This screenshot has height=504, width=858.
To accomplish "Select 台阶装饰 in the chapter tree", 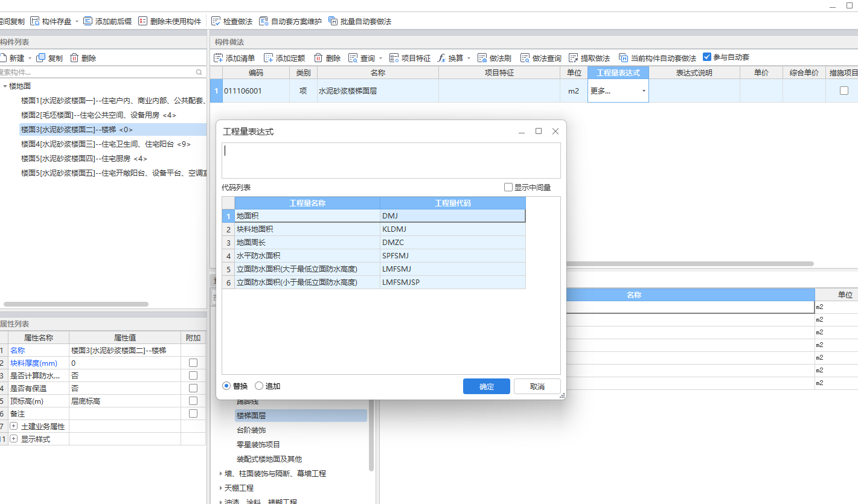I will click(251, 430).
